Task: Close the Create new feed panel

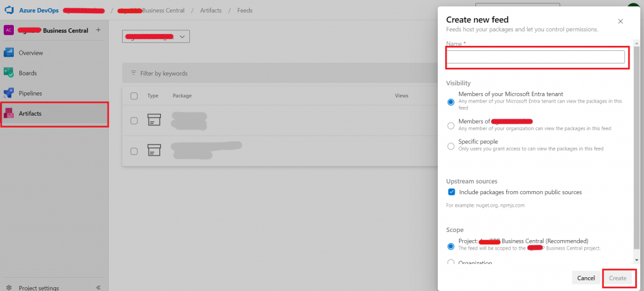Action: 621,21
